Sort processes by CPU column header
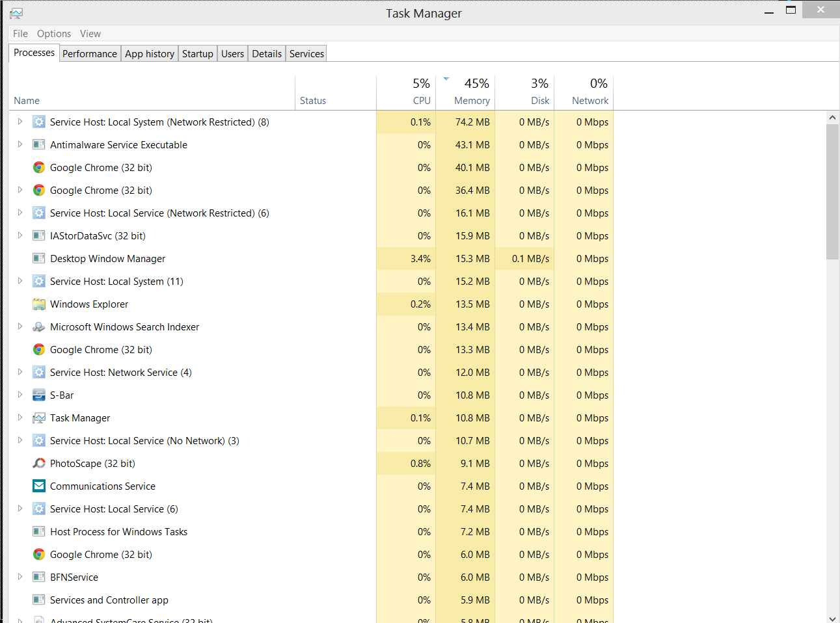The width and height of the screenshot is (840, 623). pyautogui.click(x=421, y=101)
